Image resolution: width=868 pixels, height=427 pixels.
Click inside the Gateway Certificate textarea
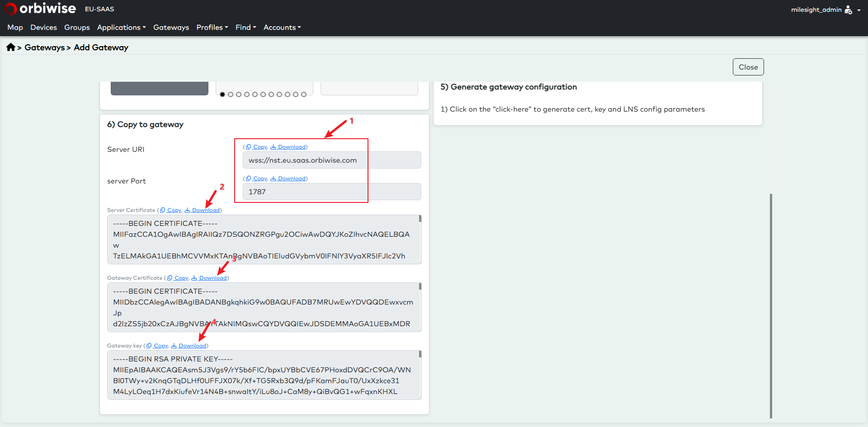pos(264,307)
